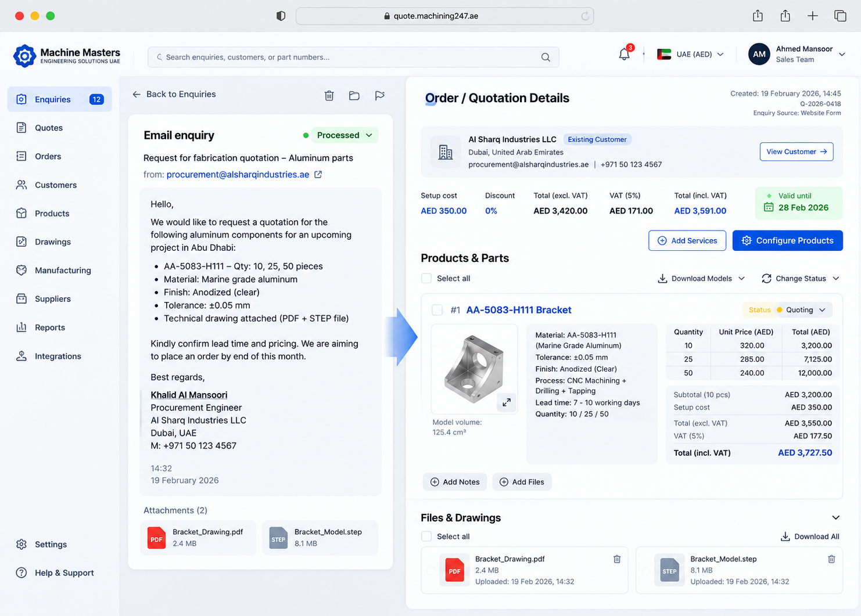Collapse the Files & Drawings section
The image size is (861, 616).
coord(835,518)
